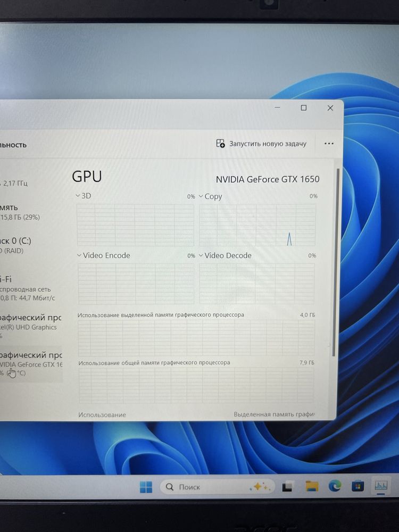
Task: Open the three-dots more options menu
Action: (329, 144)
